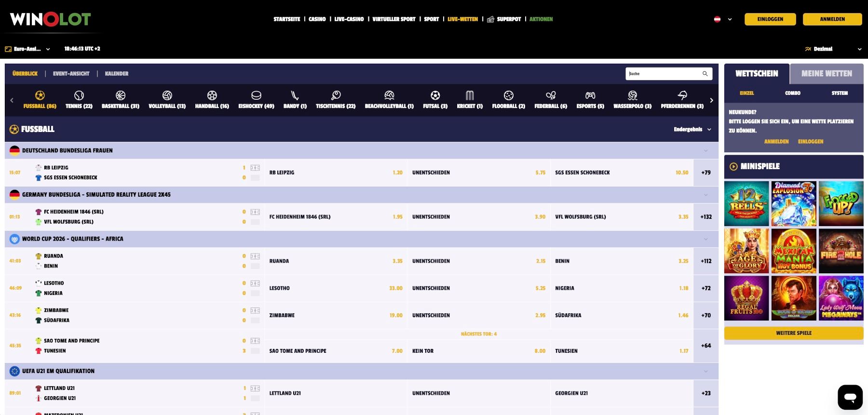Collapse World Cup 2026 Qualifiers Africa section

tap(705, 239)
